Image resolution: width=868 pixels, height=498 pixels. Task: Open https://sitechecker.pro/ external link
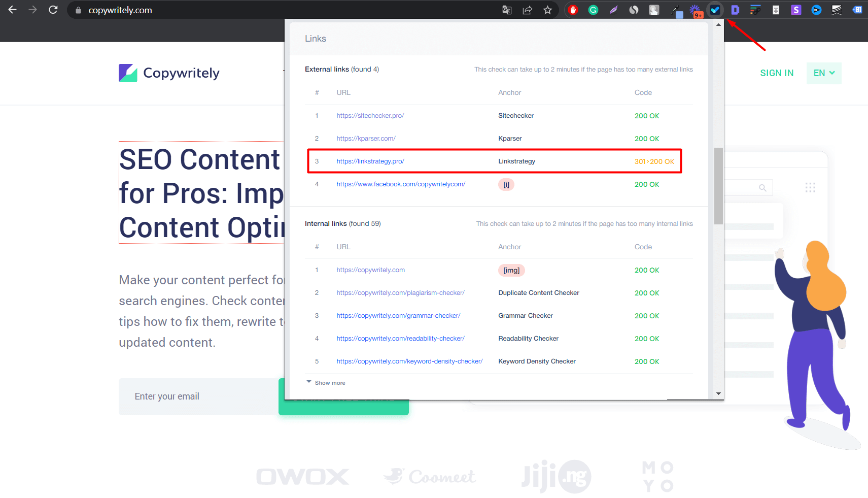pos(370,116)
